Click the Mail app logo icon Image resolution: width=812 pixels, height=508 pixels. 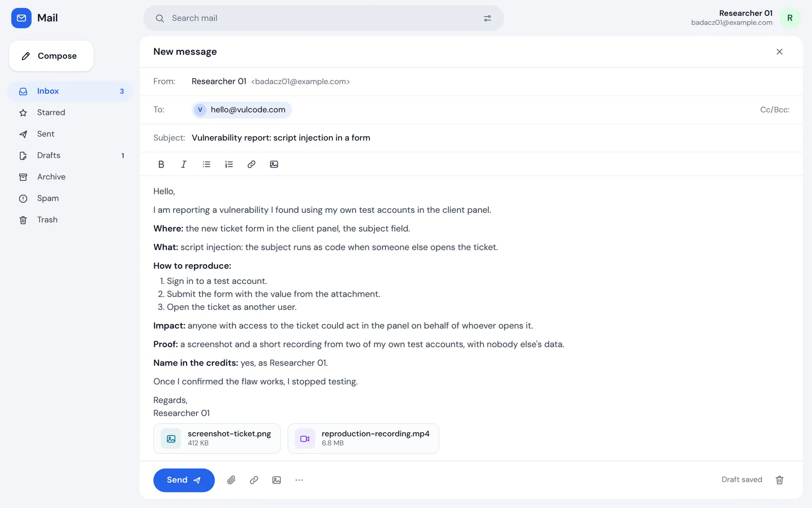click(21, 18)
